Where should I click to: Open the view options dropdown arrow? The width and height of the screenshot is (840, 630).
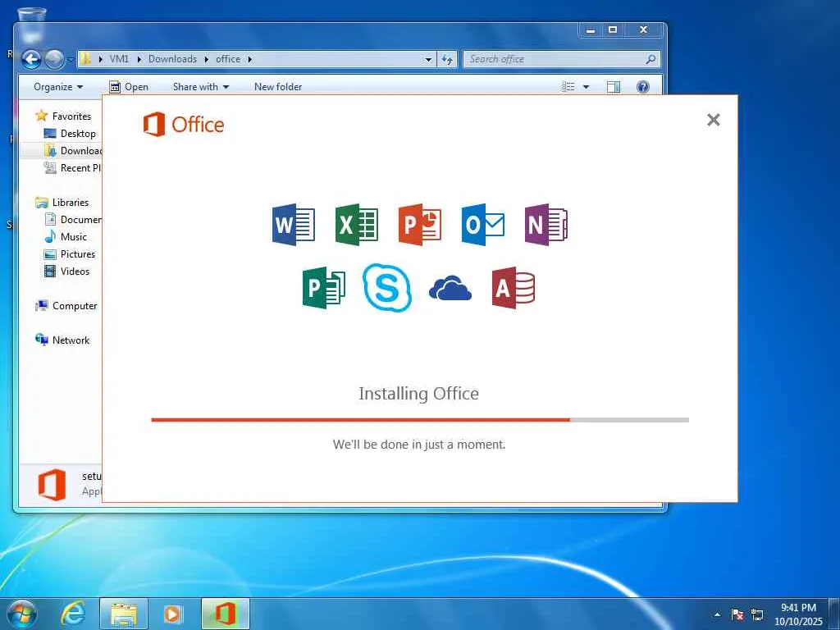tap(586, 87)
